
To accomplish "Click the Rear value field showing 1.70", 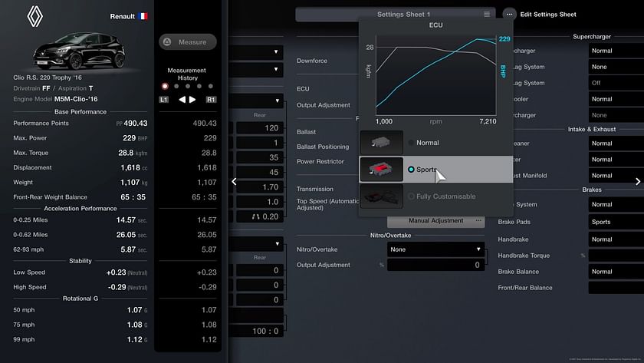I will 260,187.
